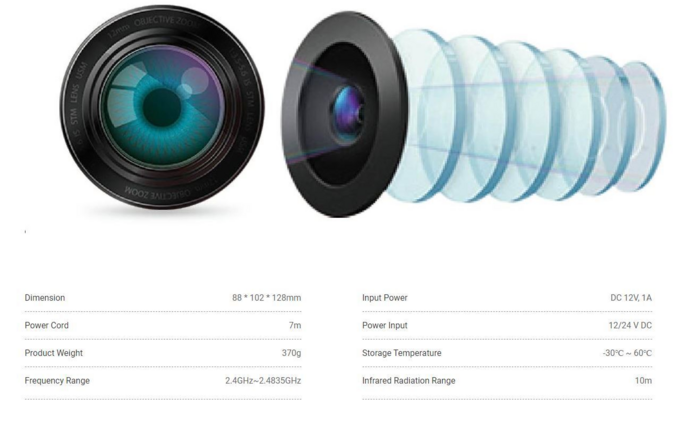Select the Infrared Radiation Range label

(x=408, y=381)
